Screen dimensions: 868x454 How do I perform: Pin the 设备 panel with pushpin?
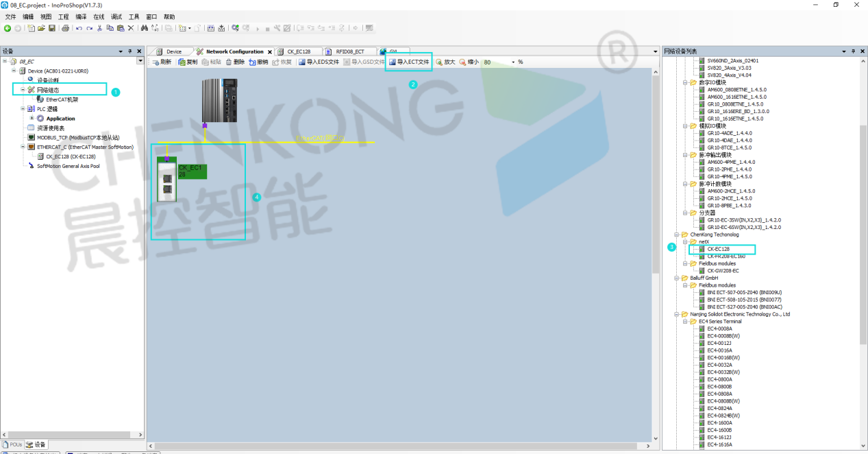pyautogui.click(x=130, y=51)
